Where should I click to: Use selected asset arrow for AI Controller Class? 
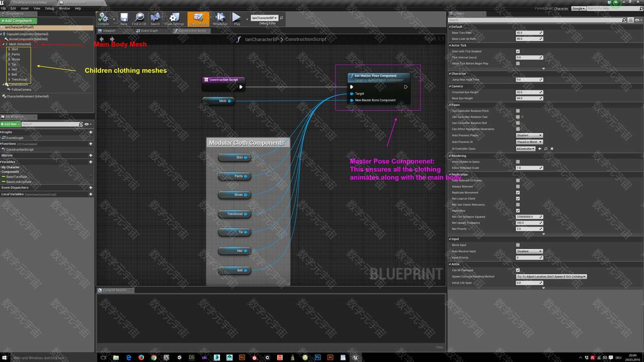[x=540, y=149]
